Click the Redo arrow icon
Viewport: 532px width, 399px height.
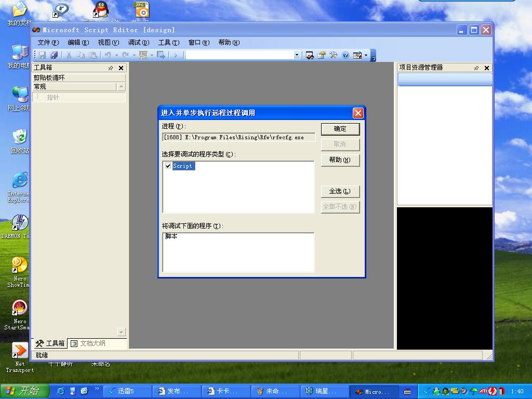point(126,55)
